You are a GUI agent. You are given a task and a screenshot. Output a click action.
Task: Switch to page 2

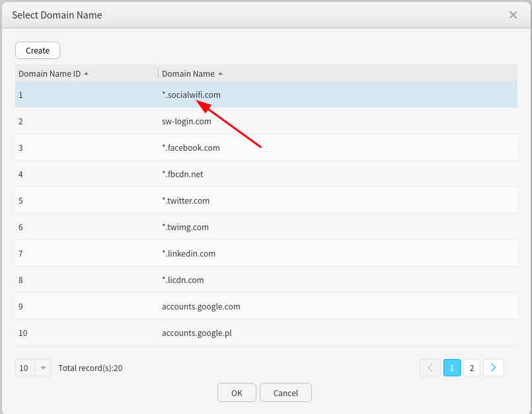(x=471, y=368)
